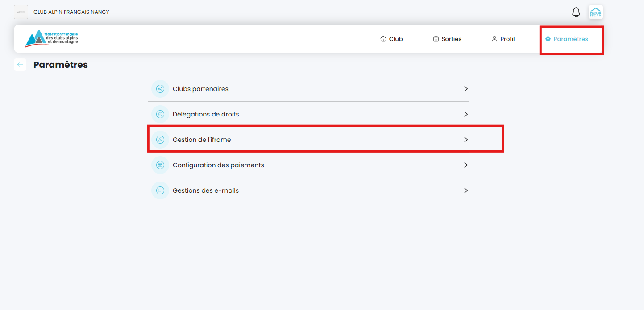
Task: Click the fédération française des clubs alpins logo
Action: [51, 39]
